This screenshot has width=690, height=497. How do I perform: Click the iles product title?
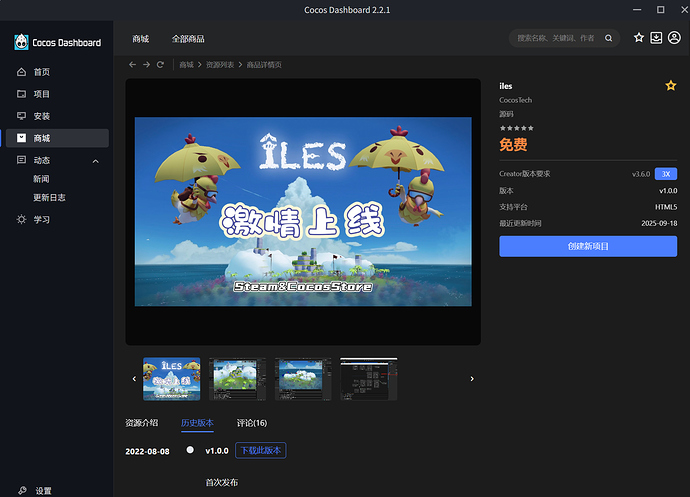click(506, 86)
